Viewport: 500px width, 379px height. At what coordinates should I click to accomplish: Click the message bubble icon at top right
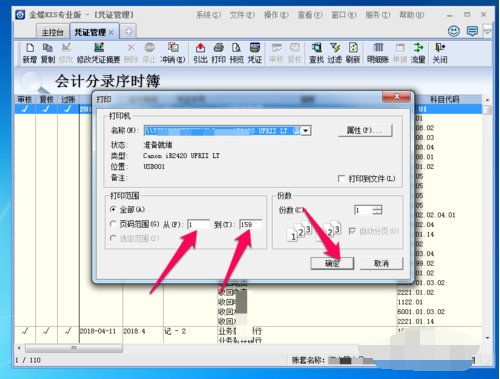(472, 31)
